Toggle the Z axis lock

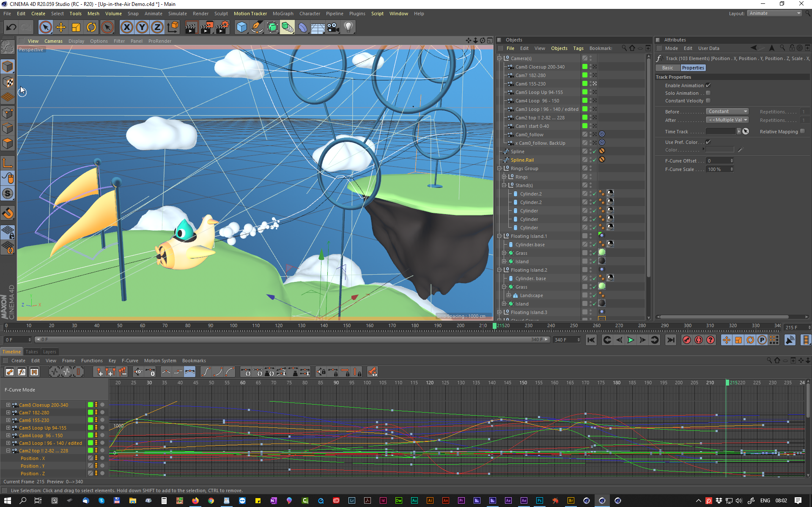coord(157,28)
